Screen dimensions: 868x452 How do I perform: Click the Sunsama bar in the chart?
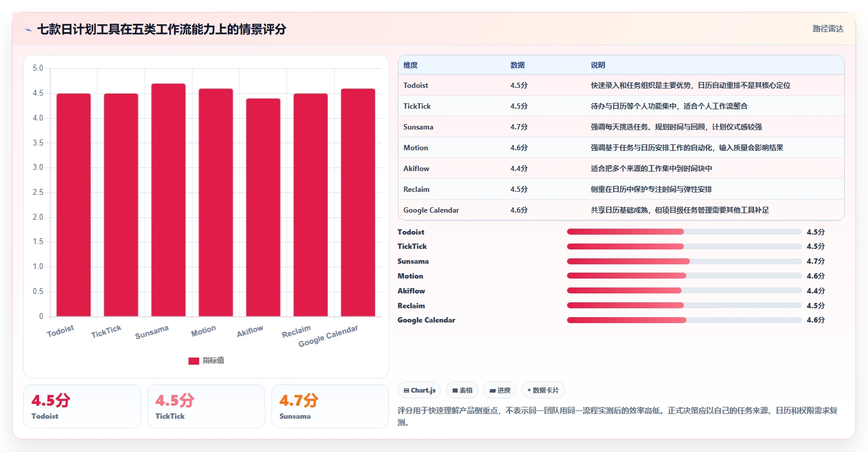[169, 200]
